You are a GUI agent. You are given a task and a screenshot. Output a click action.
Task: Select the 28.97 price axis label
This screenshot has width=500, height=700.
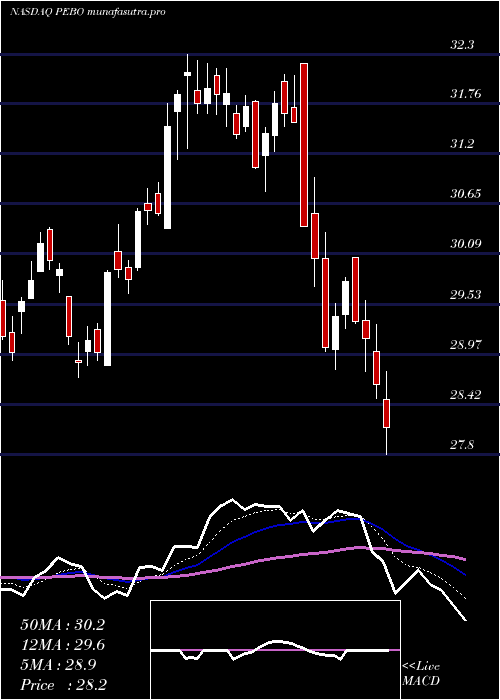465,345
